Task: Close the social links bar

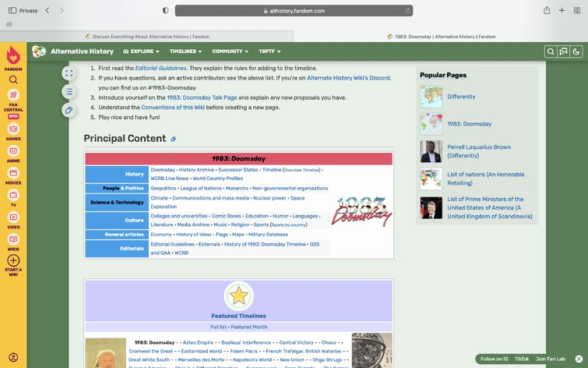Action: 579,359
